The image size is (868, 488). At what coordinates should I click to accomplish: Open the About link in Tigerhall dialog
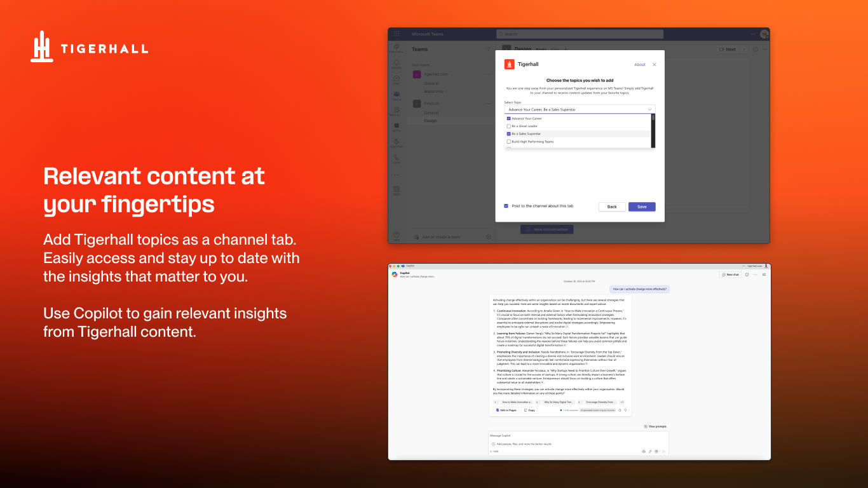point(640,64)
